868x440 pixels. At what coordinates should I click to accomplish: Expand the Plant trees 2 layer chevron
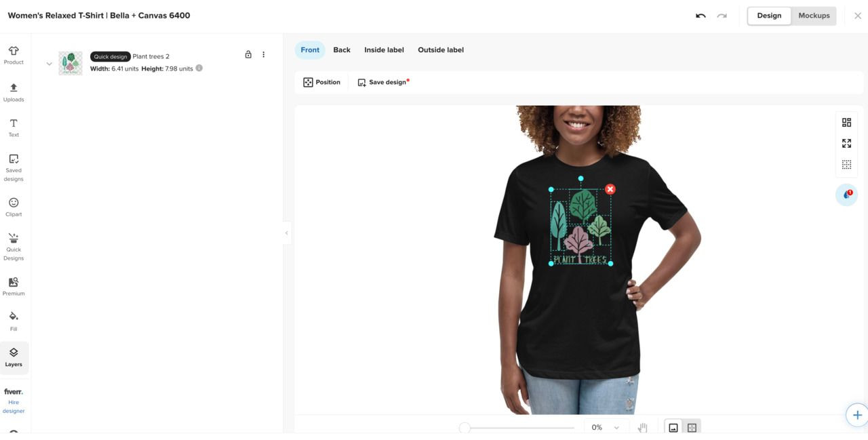click(49, 64)
